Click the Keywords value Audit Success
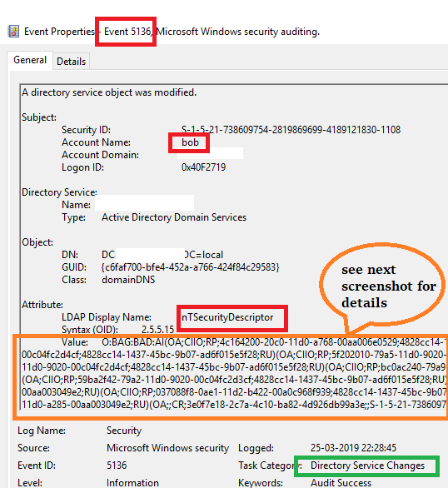The height and width of the screenshot is (488, 448). click(x=341, y=483)
